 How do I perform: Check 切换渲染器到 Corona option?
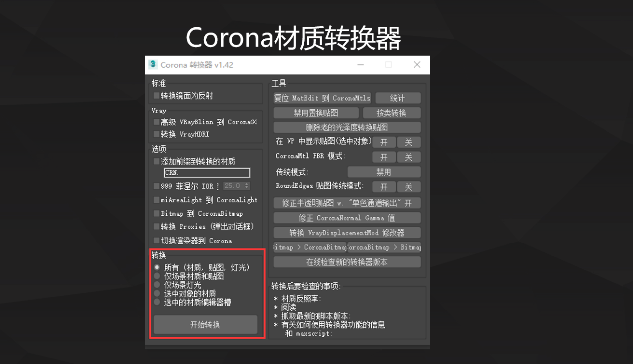157,241
